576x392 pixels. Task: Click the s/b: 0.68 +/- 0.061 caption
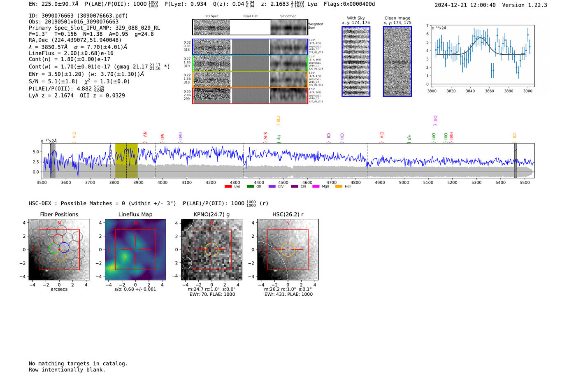pyautogui.click(x=135, y=289)
